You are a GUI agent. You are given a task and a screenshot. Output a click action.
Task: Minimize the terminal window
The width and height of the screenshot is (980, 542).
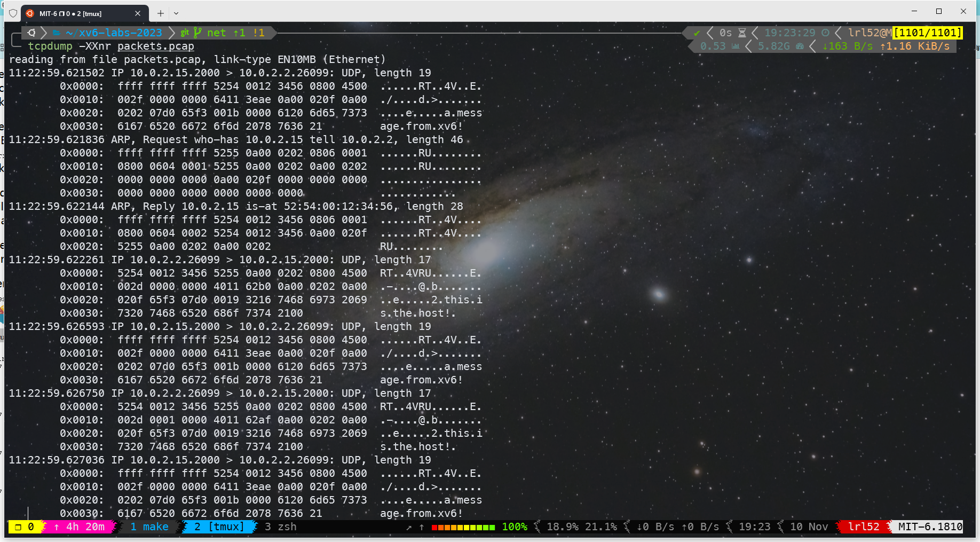[914, 11]
